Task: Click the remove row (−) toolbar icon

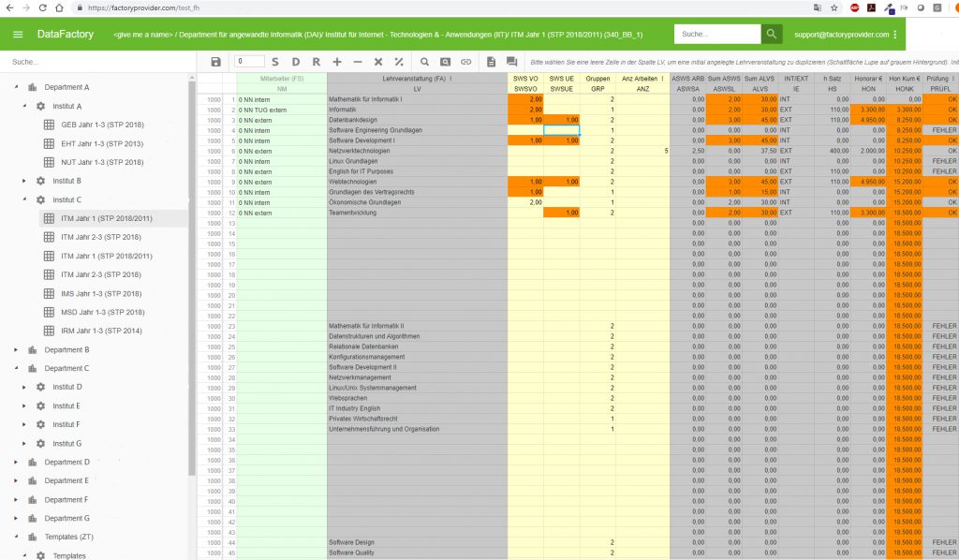Action: pyautogui.click(x=357, y=62)
